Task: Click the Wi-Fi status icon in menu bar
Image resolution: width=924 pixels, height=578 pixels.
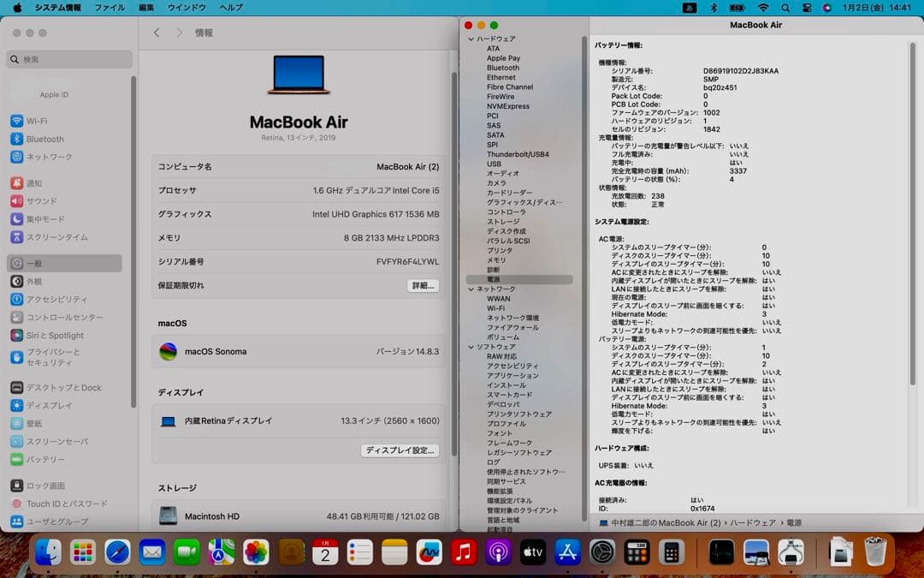Action: click(764, 7)
